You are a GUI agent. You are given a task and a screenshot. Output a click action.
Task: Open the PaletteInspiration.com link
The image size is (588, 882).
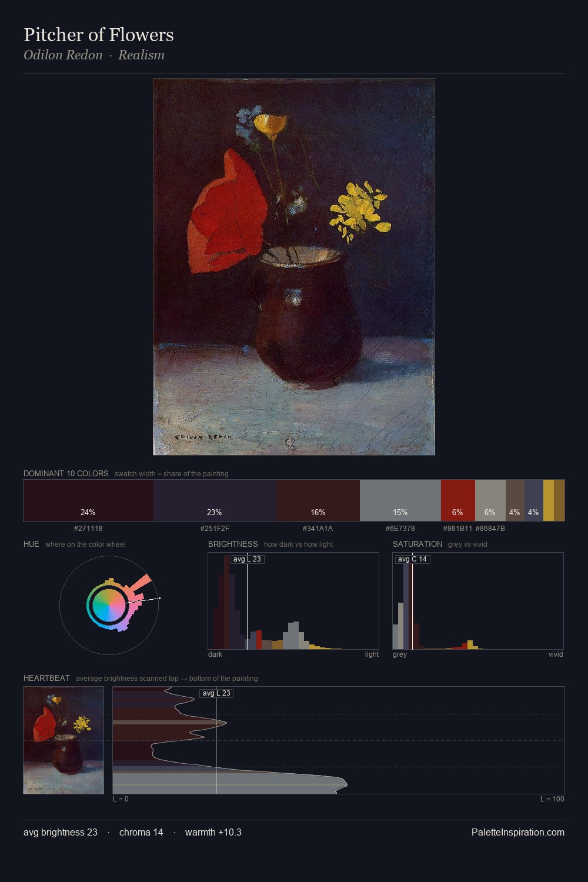[518, 832]
